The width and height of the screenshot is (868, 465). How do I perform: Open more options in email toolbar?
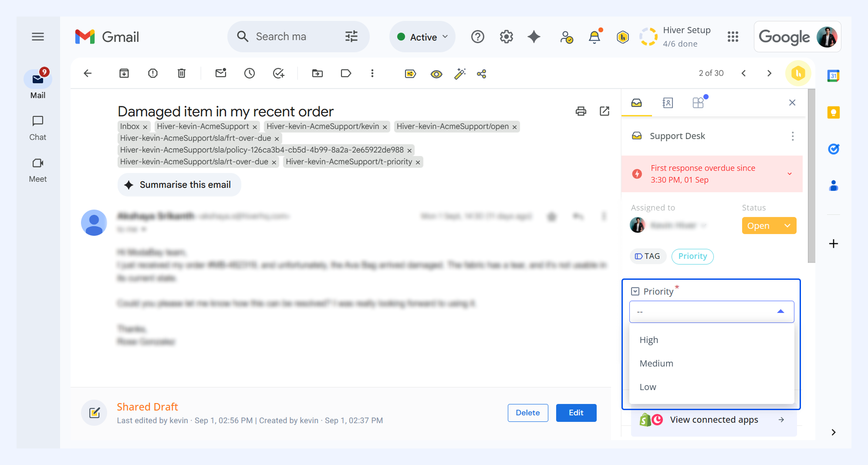click(372, 73)
